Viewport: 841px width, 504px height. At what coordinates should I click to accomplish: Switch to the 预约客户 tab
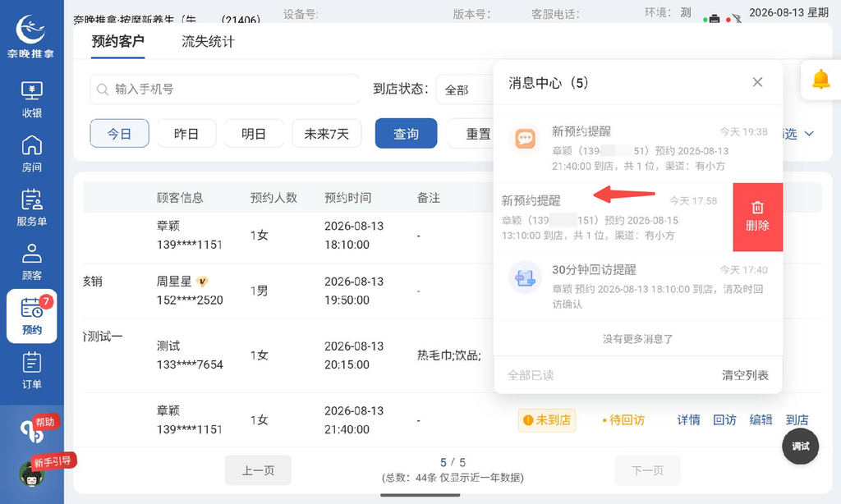pyautogui.click(x=118, y=41)
